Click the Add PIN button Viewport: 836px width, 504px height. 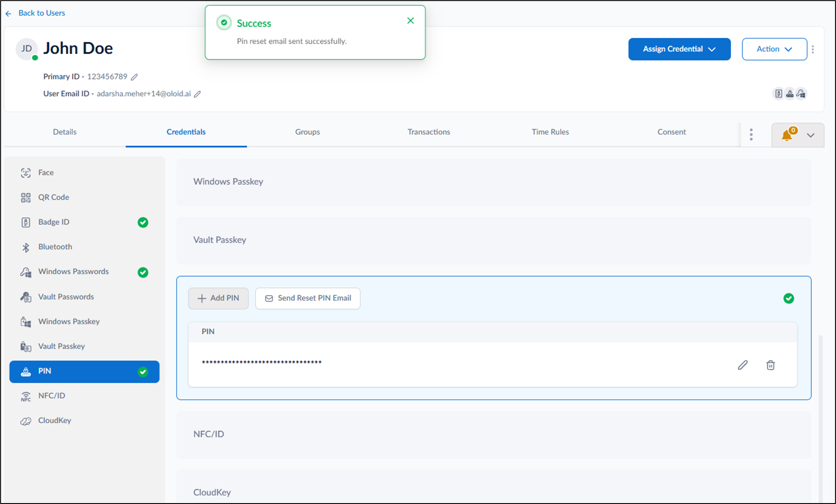coord(218,298)
